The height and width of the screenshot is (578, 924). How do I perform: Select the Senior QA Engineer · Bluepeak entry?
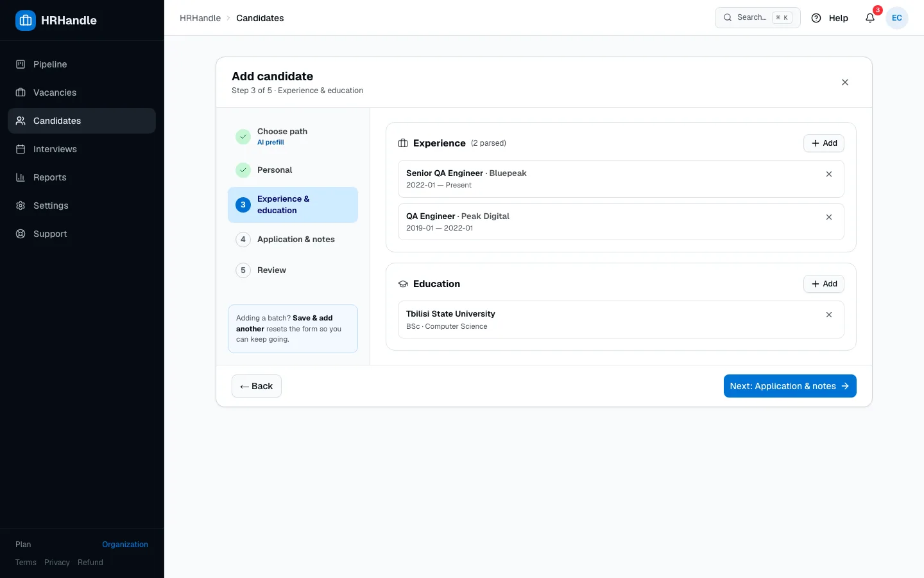point(620,179)
